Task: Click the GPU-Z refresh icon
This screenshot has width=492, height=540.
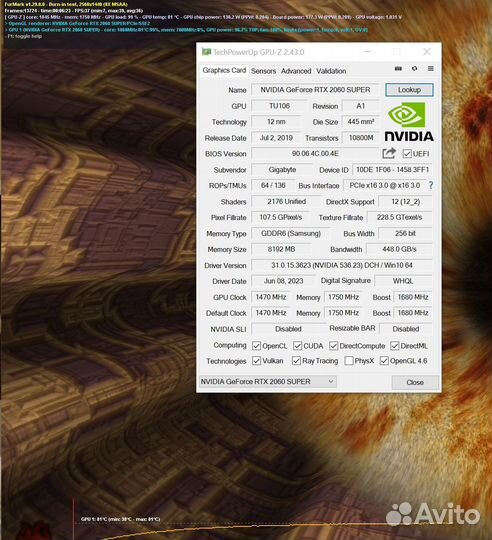Action: pyautogui.click(x=415, y=69)
